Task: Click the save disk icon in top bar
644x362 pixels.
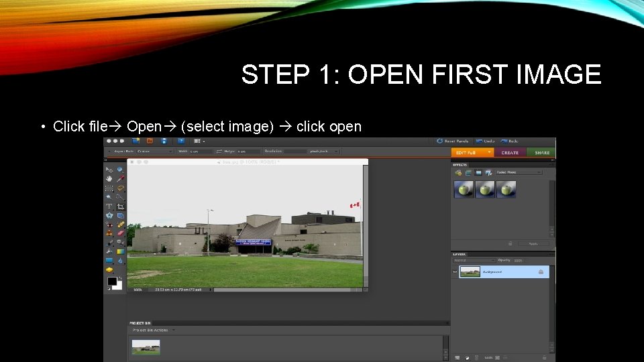Action: click(x=164, y=141)
